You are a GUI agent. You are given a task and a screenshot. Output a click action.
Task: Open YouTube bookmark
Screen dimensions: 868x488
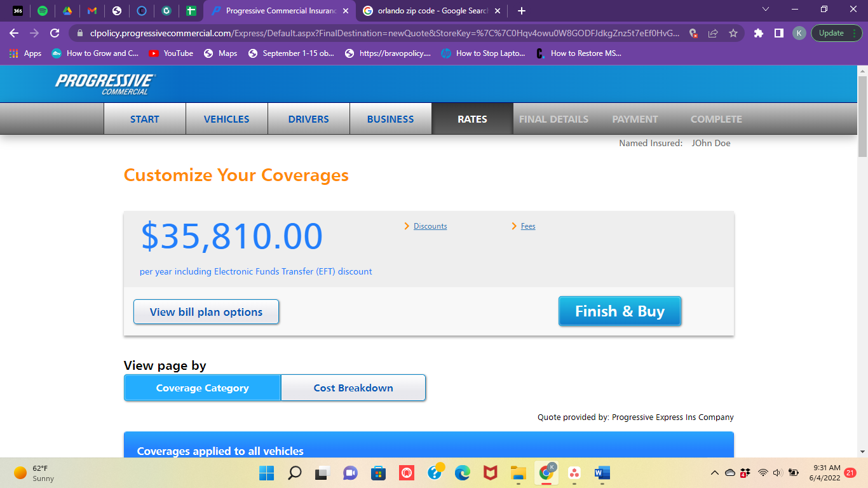click(x=171, y=53)
